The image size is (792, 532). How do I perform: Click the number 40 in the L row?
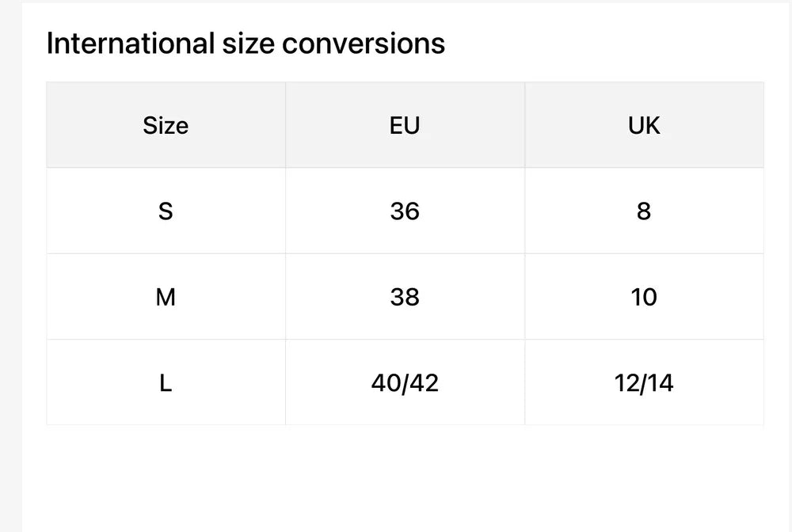click(x=386, y=382)
